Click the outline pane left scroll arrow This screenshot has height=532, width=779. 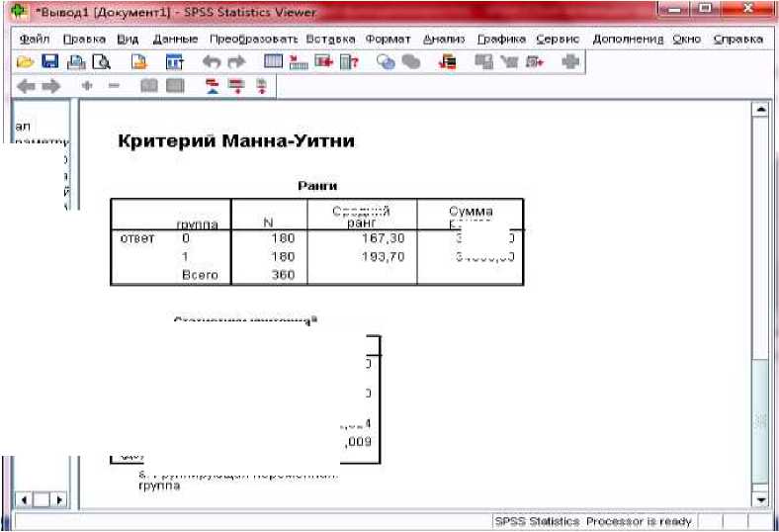pos(25,500)
